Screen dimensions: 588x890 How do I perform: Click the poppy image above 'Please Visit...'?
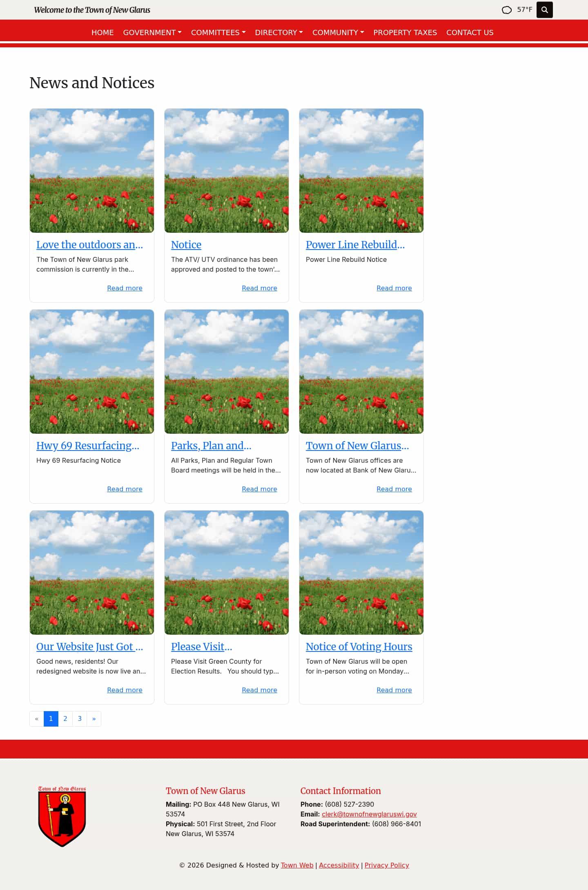227,573
